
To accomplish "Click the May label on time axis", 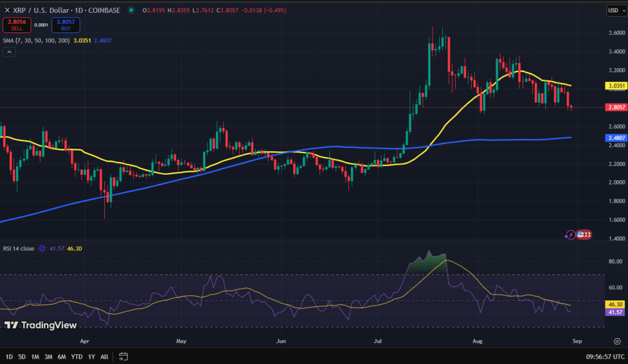I will tap(182, 341).
